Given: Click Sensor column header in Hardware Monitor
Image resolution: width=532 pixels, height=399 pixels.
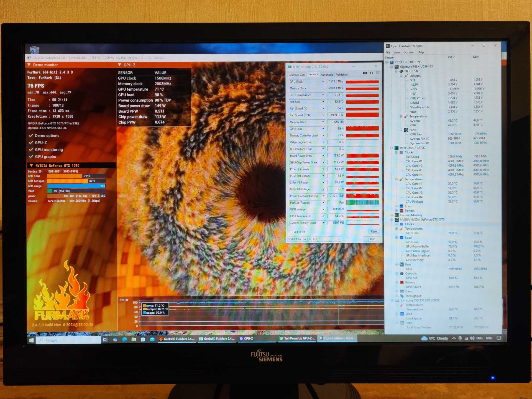Looking at the screenshot, I should pos(389,58).
